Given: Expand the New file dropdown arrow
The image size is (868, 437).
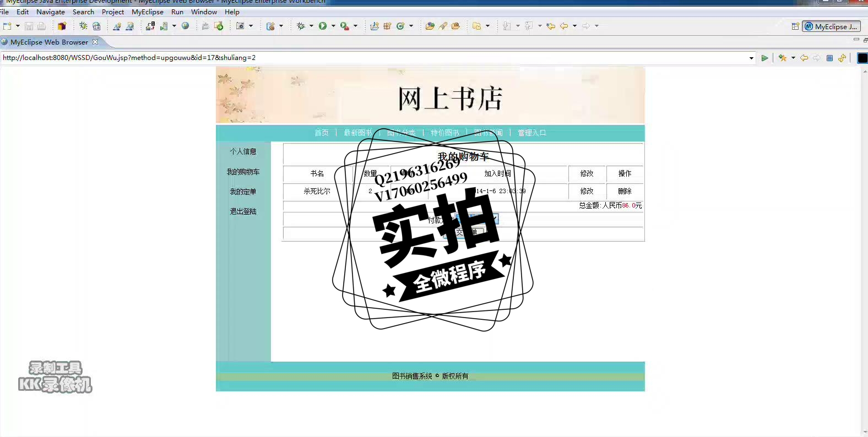Looking at the screenshot, I should click(18, 26).
